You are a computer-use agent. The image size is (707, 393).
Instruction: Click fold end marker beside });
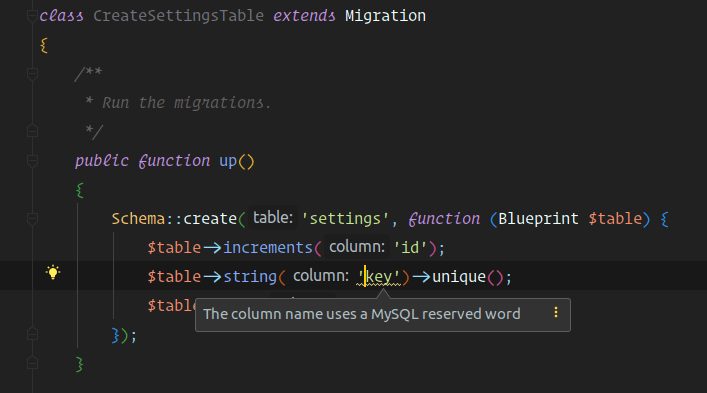click(x=32, y=334)
